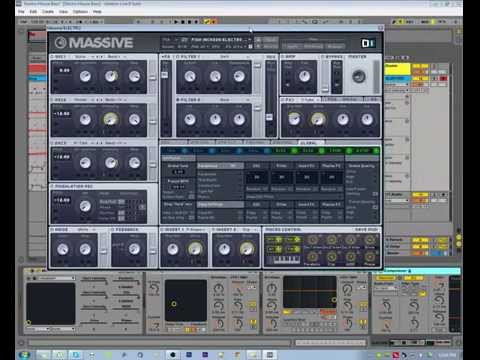Toggle Filter 2 power button
The height and width of the screenshot is (360, 480).
178,100
